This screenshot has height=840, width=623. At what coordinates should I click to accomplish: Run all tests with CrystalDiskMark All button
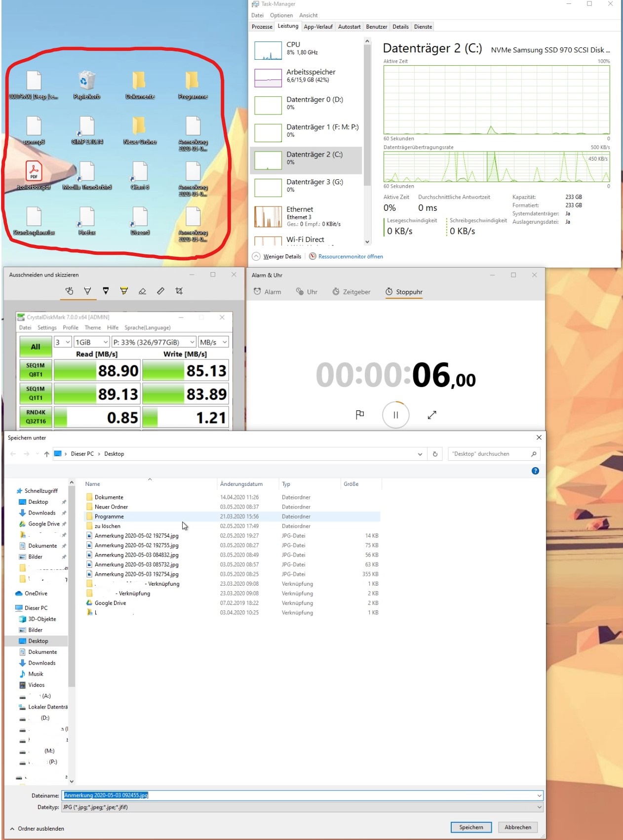pyautogui.click(x=36, y=347)
